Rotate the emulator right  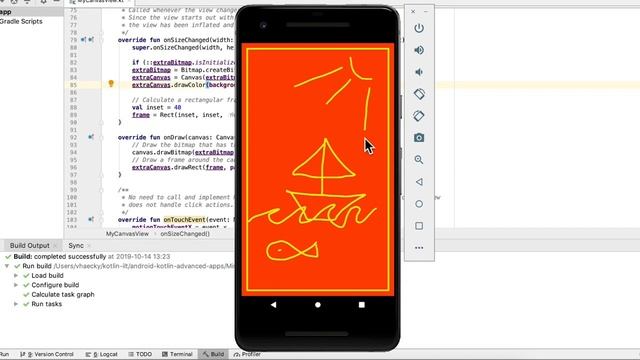(x=419, y=116)
